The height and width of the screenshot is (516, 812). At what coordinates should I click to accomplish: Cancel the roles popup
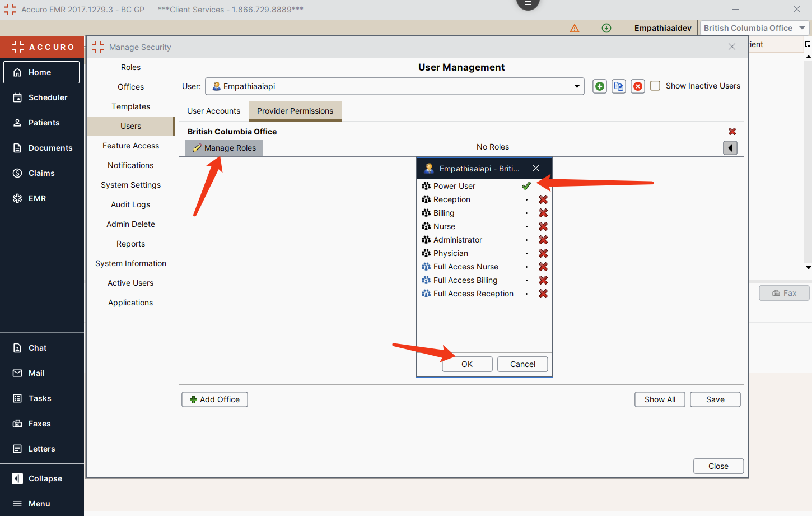point(522,364)
